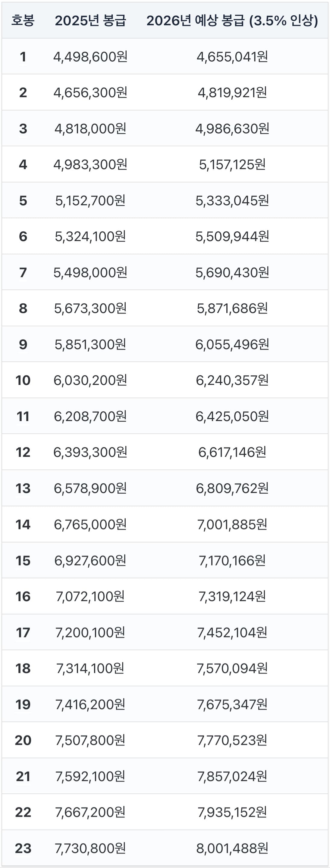Select 호봉 number 14
Viewport: 330px width, 868px height.
coord(23,524)
